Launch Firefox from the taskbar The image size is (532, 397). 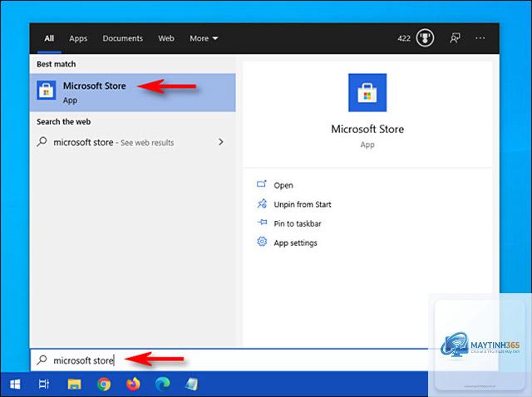[133, 384]
